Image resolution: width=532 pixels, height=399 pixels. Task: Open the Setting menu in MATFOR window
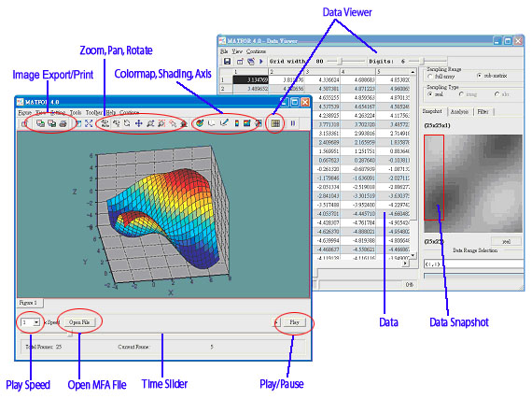coord(58,112)
